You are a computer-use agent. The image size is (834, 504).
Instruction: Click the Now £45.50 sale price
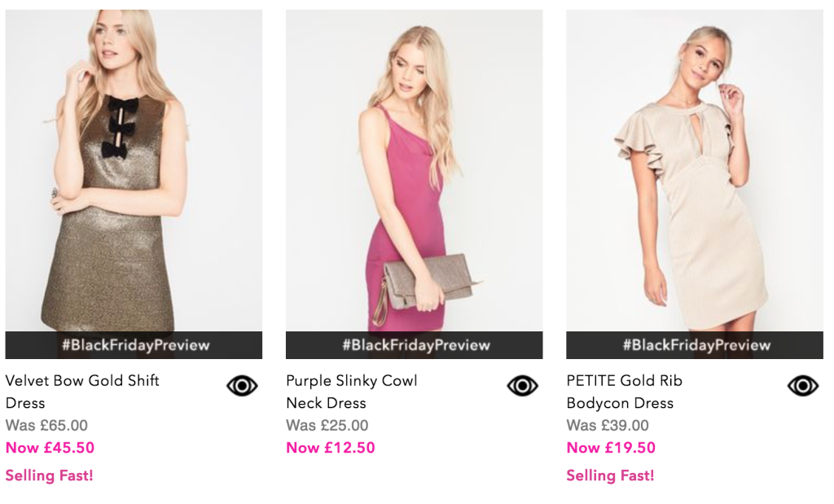coord(50,448)
